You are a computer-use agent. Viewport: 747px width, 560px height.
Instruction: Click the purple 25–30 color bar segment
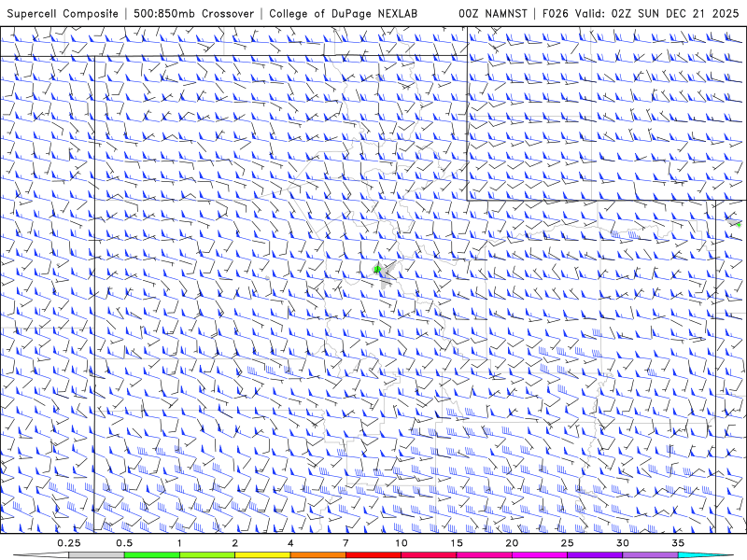[595, 555]
